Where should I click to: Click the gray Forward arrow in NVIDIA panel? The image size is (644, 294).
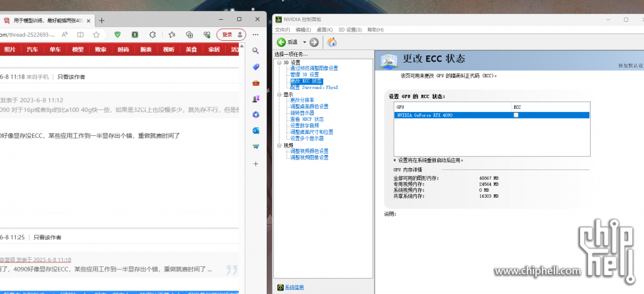click(314, 42)
